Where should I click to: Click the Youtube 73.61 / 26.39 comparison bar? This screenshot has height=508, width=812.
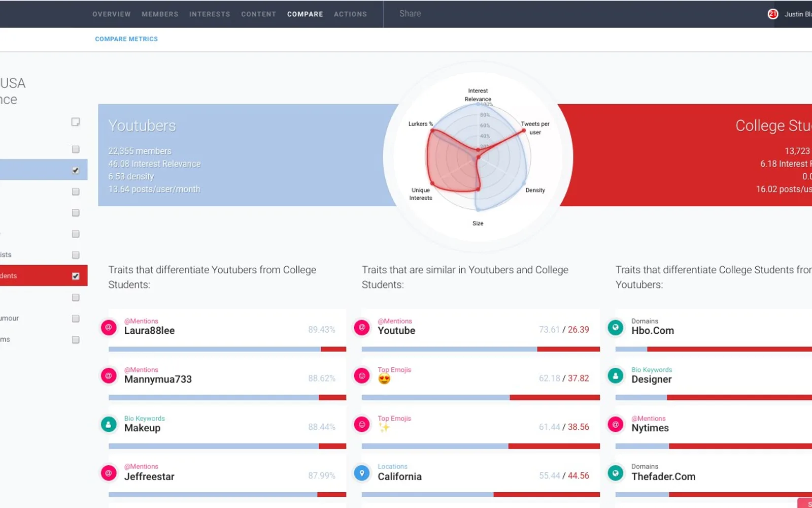(481, 349)
